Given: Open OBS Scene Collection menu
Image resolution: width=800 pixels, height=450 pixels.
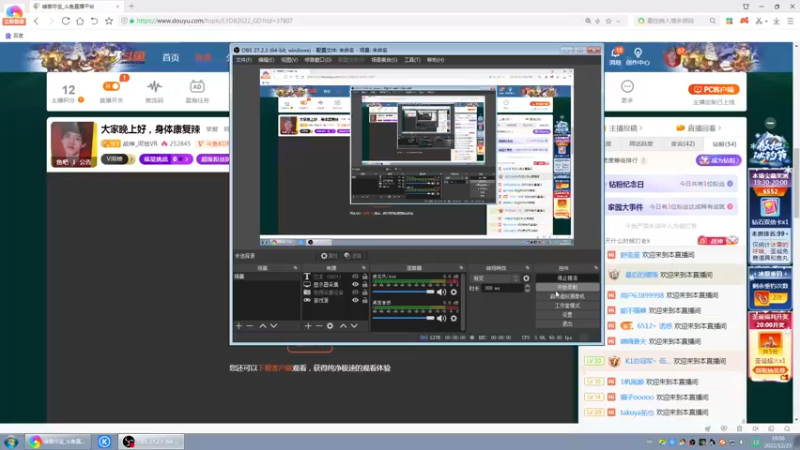Looking at the screenshot, I should pyautogui.click(x=384, y=60).
